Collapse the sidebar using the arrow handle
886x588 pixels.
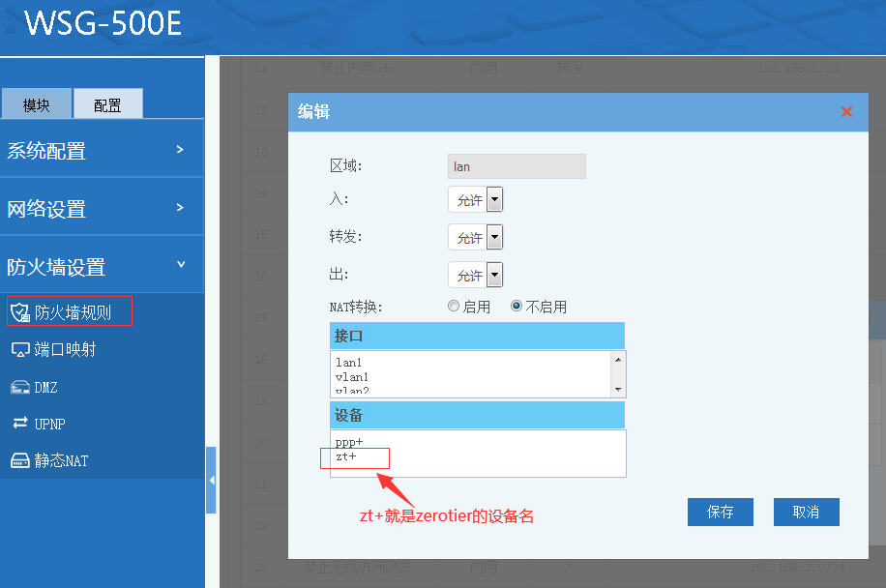click(x=211, y=480)
